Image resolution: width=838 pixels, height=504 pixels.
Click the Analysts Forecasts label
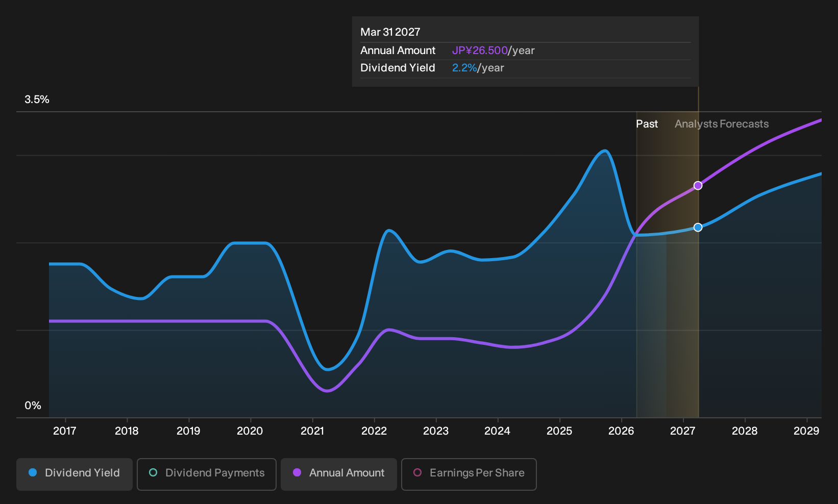coord(722,124)
